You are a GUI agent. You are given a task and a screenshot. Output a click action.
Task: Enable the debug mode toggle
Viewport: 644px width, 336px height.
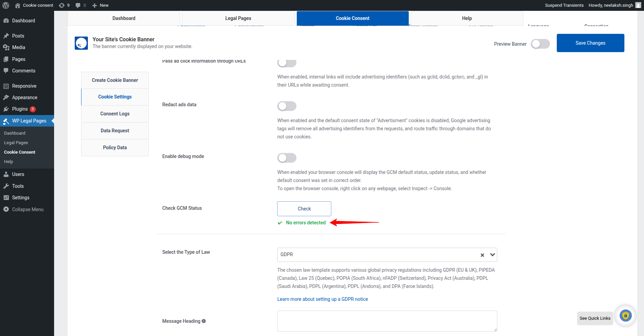click(x=286, y=158)
